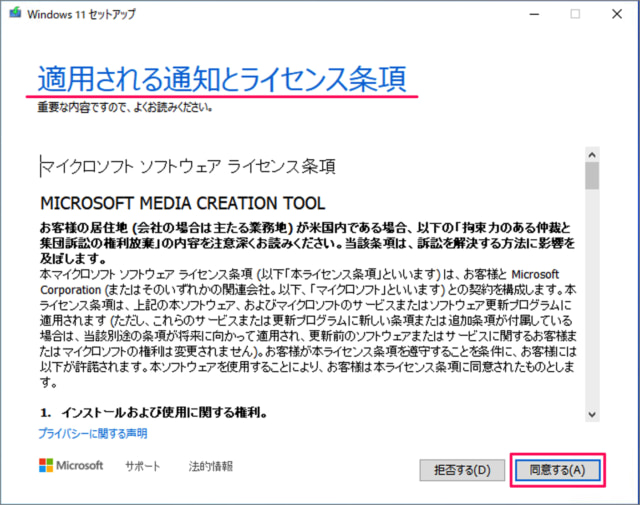Click section 1 インストールおよび使用に関する権利 heading
The width and height of the screenshot is (640, 505).
(154, 413)
